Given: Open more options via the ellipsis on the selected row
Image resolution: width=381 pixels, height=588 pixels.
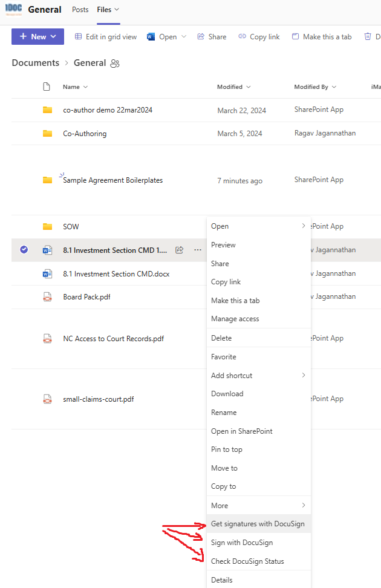Looking at the screenshot, I should tap(197, 249).
